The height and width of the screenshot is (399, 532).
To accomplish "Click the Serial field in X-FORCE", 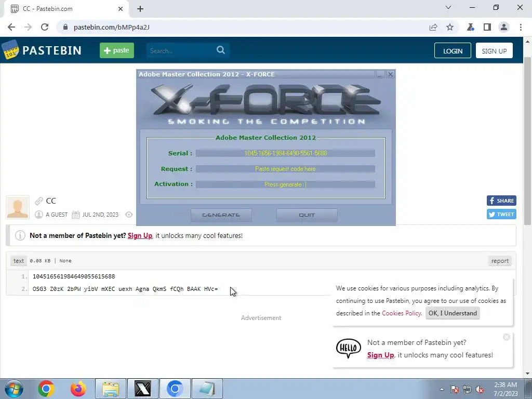I will click(285, 153).
